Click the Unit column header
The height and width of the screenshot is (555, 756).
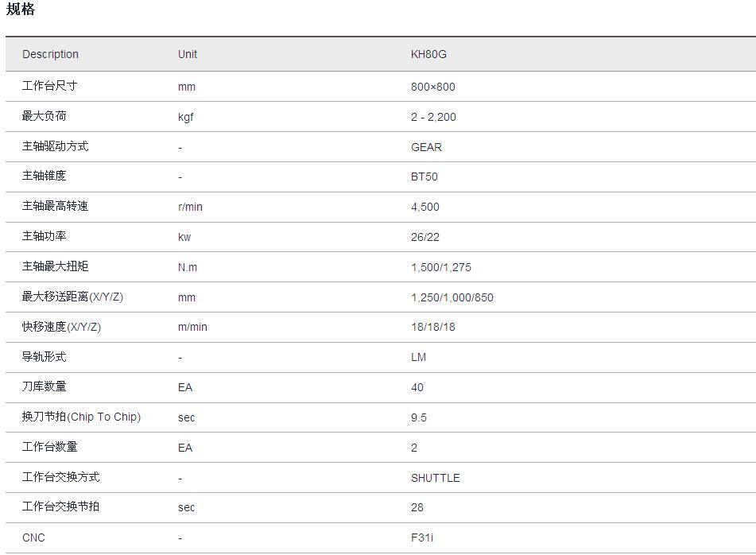[x=188, y=54]
